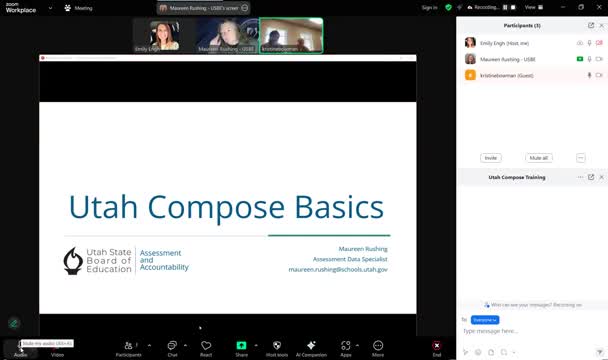The width and height of the screenshot is (608, 360).
Task: Click the Mute all button
Action: [539, 158]
